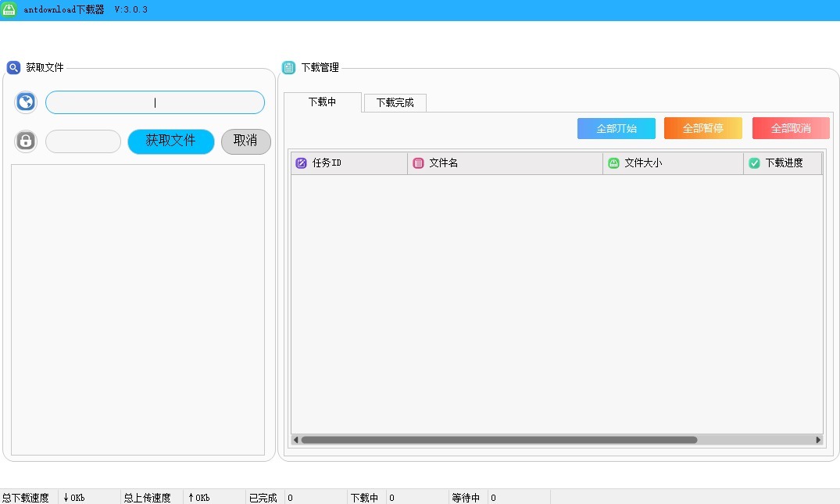Screen dimensions: 840x504
Task: Click the magnifier icon beside 获取文件
Action: (x=13, y=68)
